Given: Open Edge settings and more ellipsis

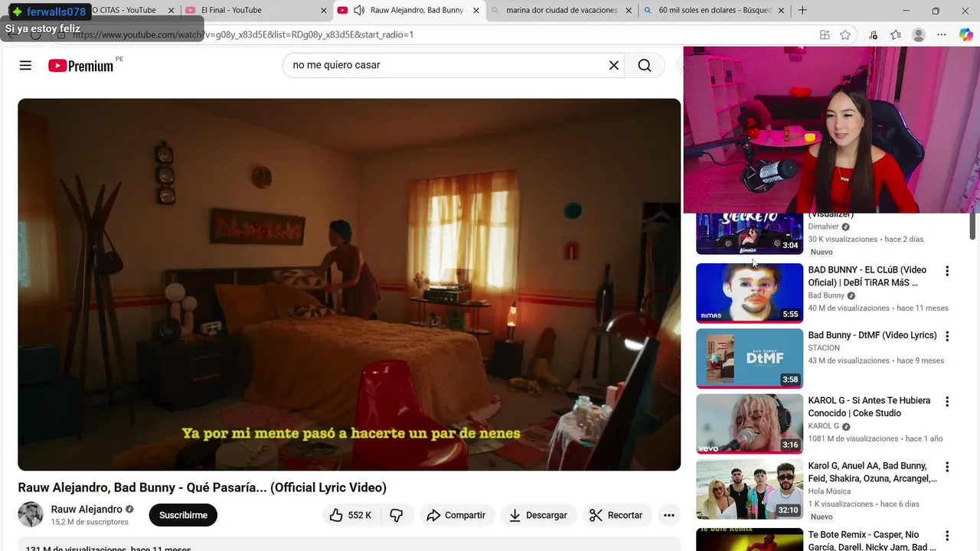Looking at the screenshot, I should pos(942,34).
